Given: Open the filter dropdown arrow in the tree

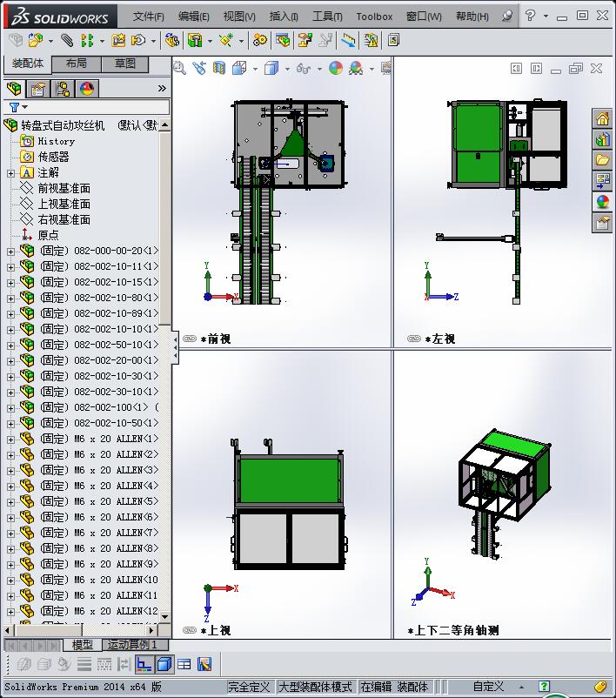Looking at the screenshot, I should pyautogui.click(x=25, y=107).
